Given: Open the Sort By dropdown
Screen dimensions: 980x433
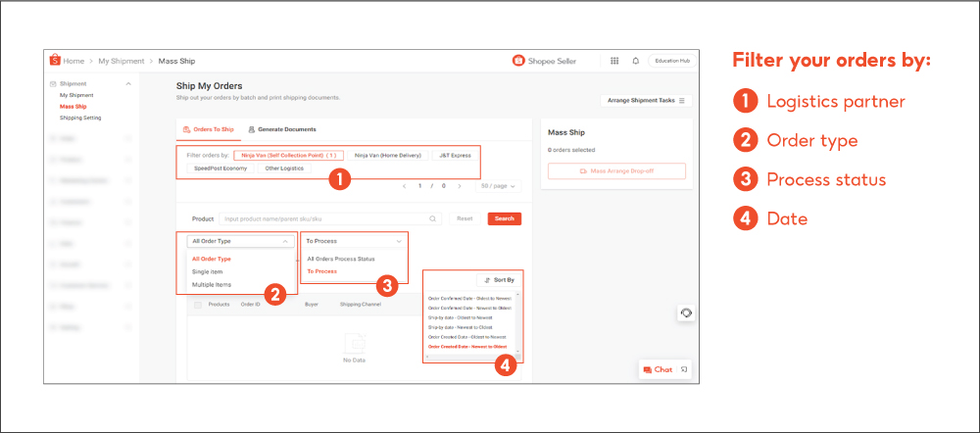Looking at the screenshot, I should click(x=499, y=280).
